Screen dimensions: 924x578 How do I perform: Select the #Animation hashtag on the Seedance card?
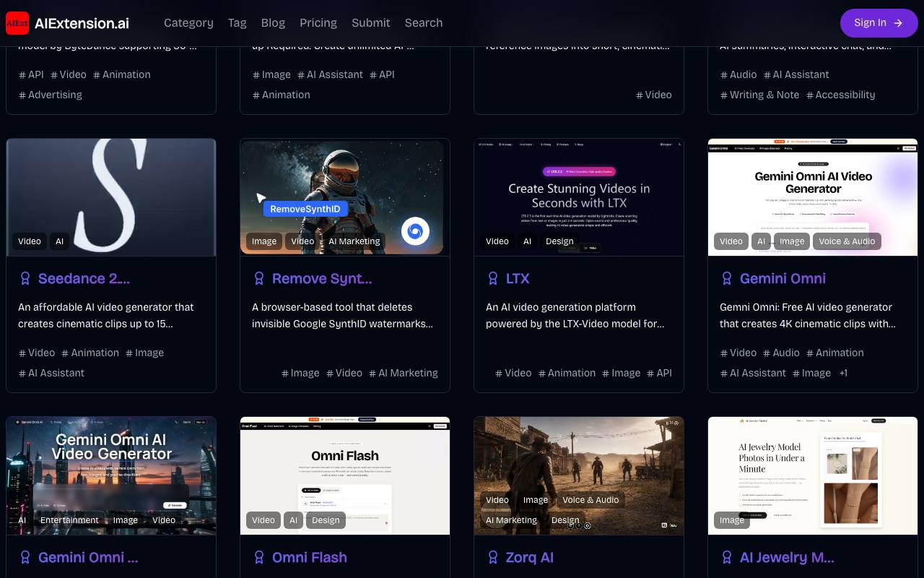90,353
